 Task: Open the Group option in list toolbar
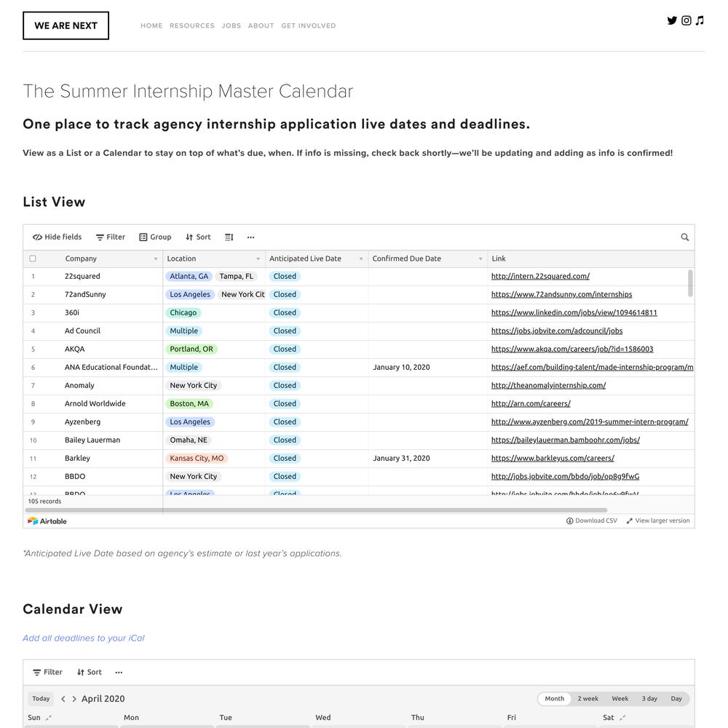pos(155,237)
